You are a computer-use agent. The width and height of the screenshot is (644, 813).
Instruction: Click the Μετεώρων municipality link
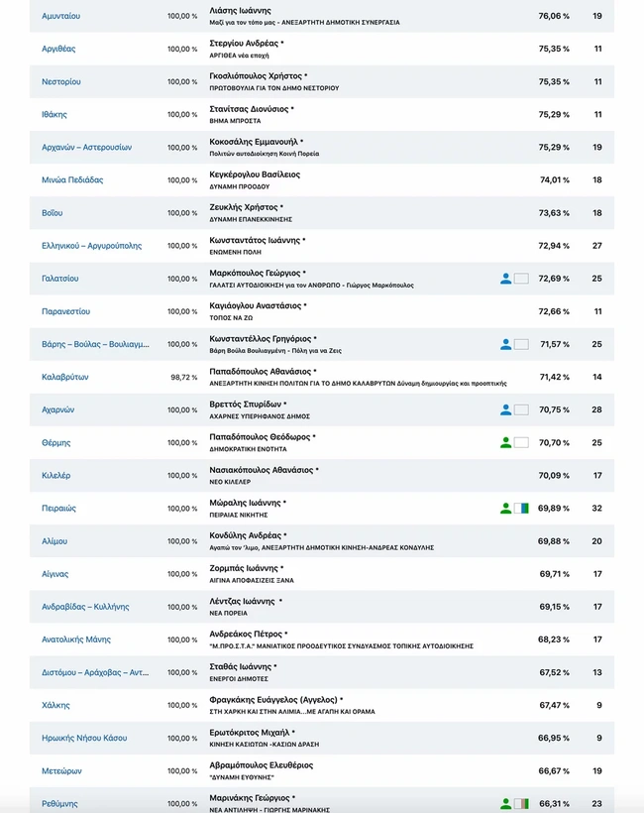(62, 770)
